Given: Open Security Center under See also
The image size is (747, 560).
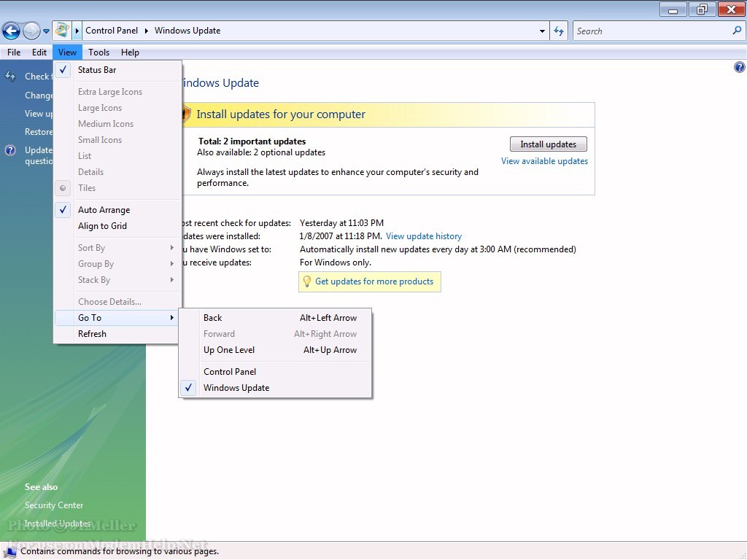Looking at the screenshot, I should (x=54, y=505).
